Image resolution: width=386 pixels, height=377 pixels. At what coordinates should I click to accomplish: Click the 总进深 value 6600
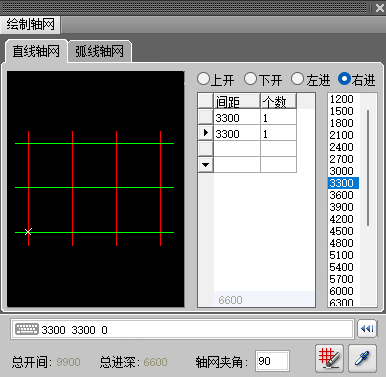coord(155,362)
